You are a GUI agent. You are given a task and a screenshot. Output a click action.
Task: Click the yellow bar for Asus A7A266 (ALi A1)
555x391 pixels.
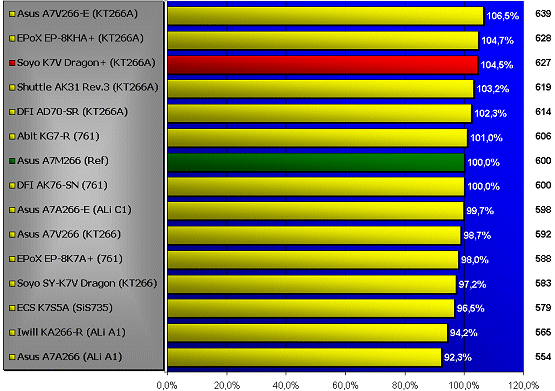(305, 358)
